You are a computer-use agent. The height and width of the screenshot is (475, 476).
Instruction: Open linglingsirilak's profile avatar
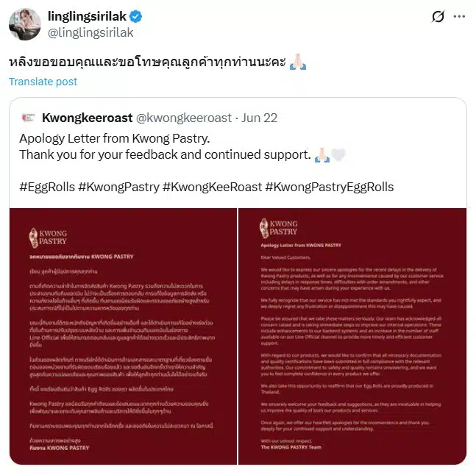(x=25, y=24)
